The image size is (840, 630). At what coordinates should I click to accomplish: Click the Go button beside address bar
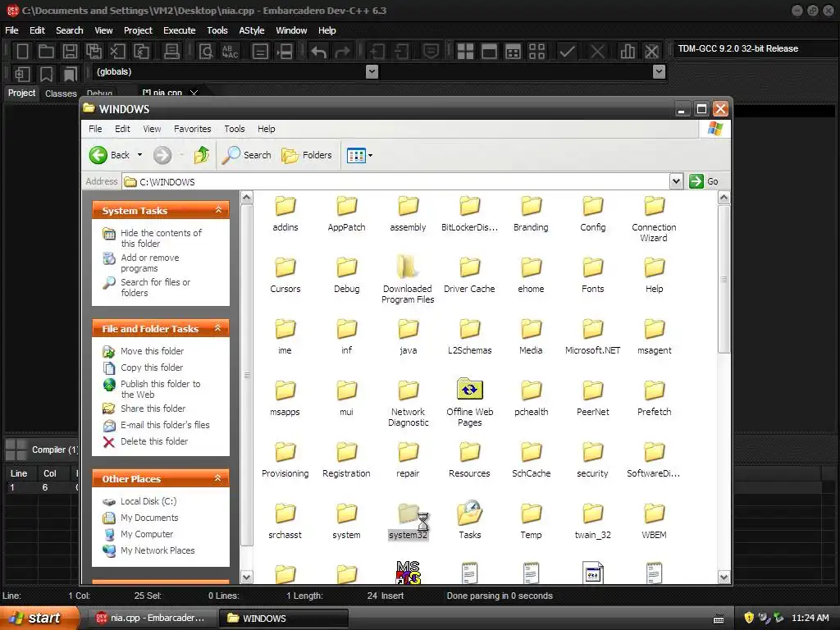(704, 181)
